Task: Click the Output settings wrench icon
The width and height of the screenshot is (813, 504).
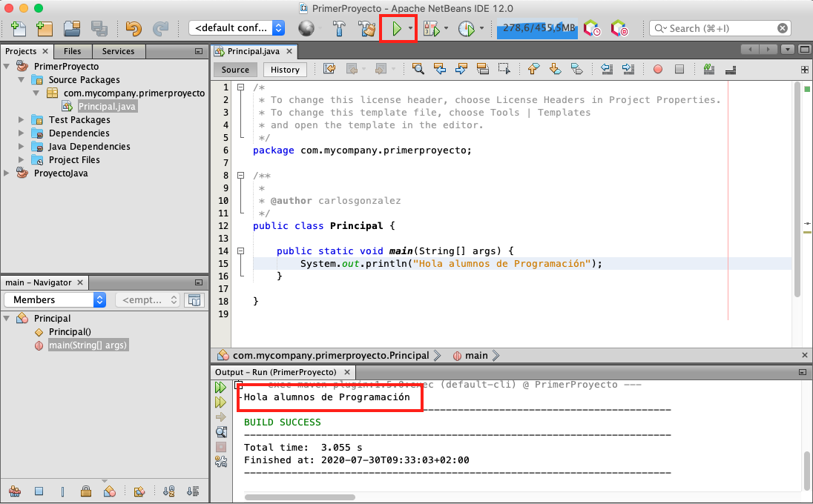Action: (x=221, y=462)
